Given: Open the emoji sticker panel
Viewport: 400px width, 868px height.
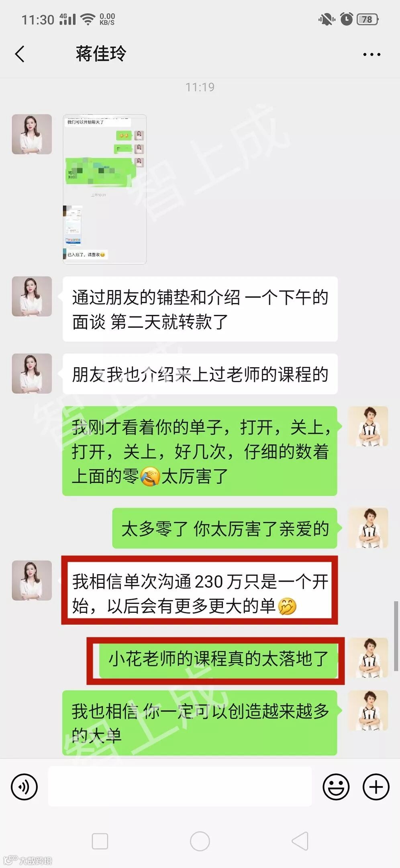Looking at the screenshot, I should 336,787.
